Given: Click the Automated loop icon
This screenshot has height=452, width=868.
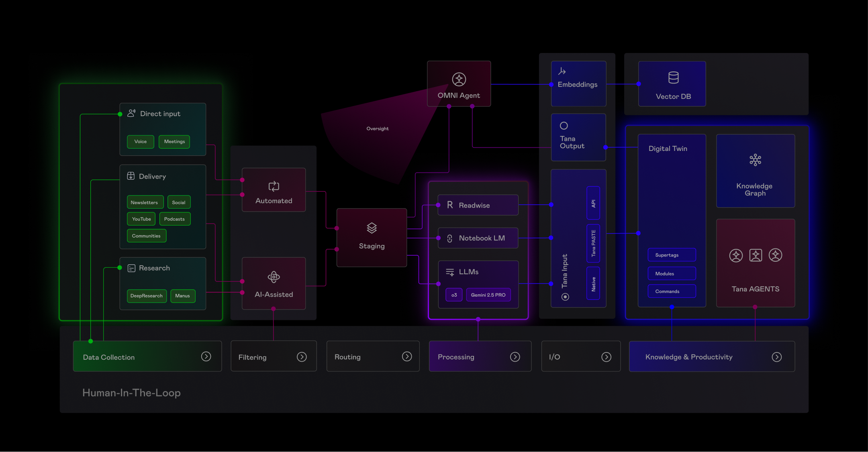Looking at the screenshot, I should pos(274,186).
